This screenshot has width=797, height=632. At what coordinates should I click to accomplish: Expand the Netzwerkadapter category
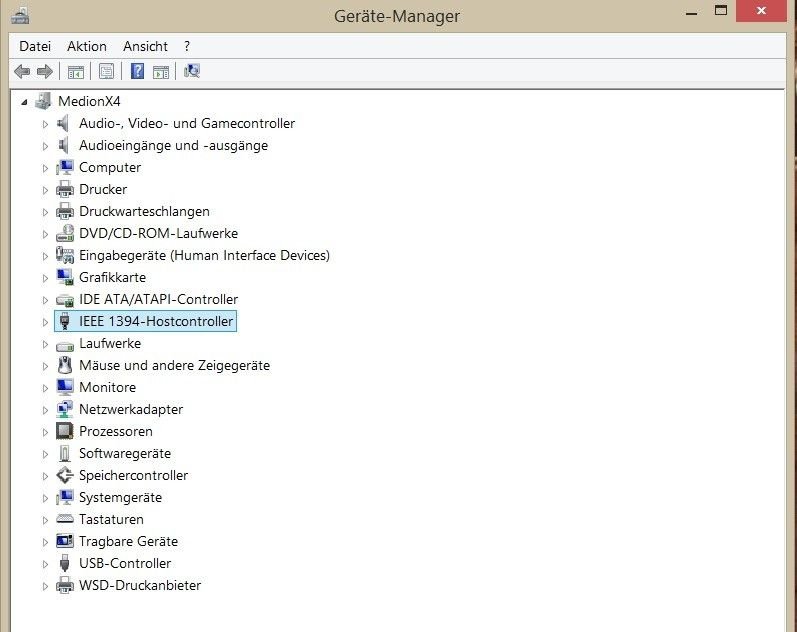tap(45, 410)
